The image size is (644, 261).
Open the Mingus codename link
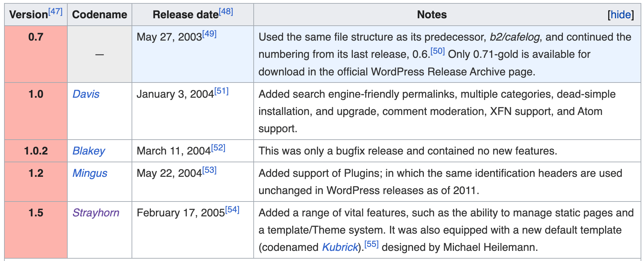click(x=90, y=173)
